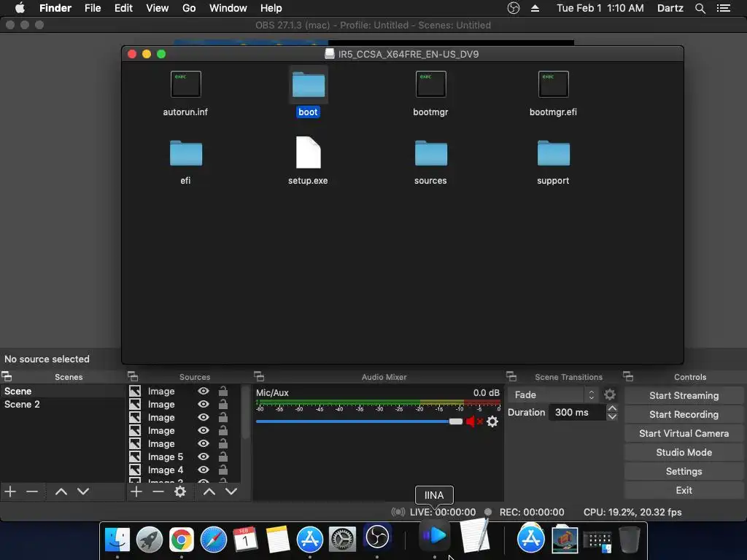Screen dimensions: 747x560
Task: Open the Fade transition dropdown
Action: [x=553, y=394]
